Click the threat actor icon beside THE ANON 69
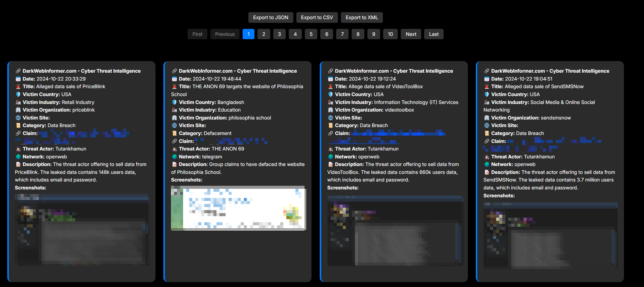Screen dimensions: 644x287 coord(174,149)
